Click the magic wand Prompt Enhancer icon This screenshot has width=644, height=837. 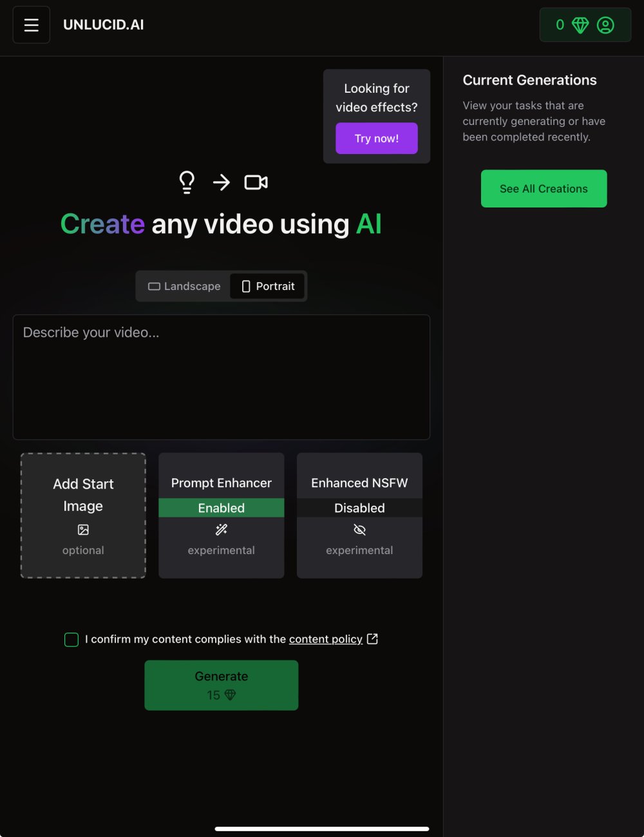coord(221,530)
